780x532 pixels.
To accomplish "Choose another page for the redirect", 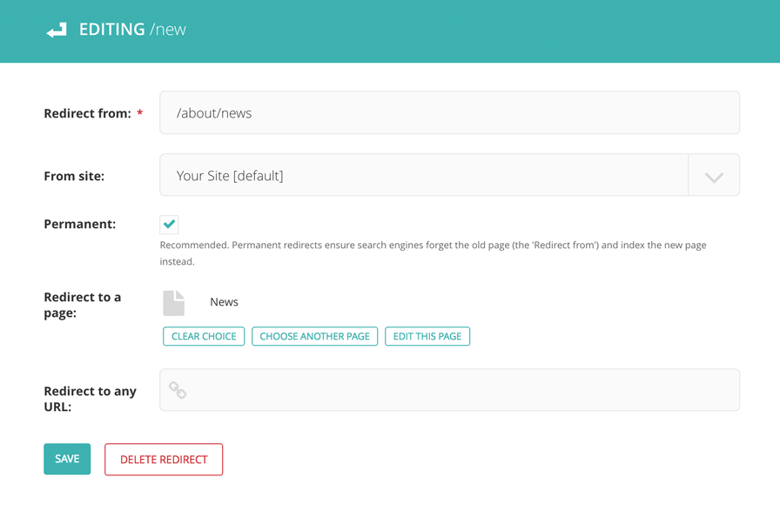I will pyautogui.click(x=314, y=336).
